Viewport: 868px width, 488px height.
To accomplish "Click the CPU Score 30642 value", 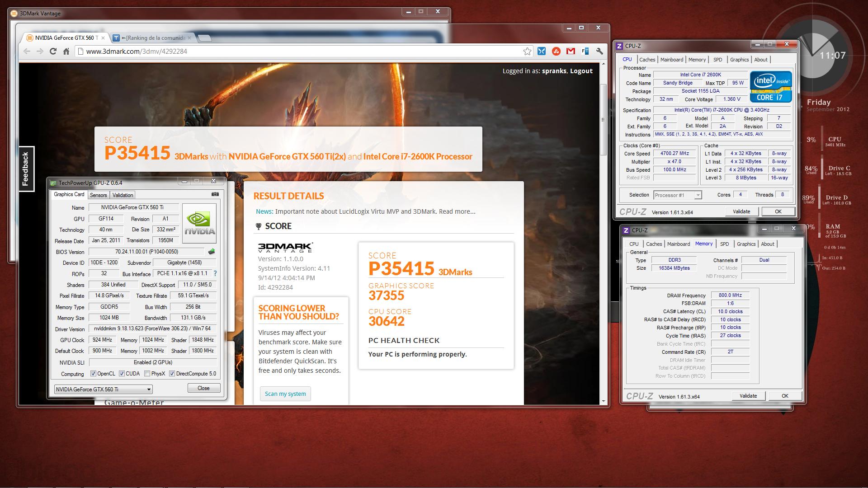I will (x=387, y=321).
